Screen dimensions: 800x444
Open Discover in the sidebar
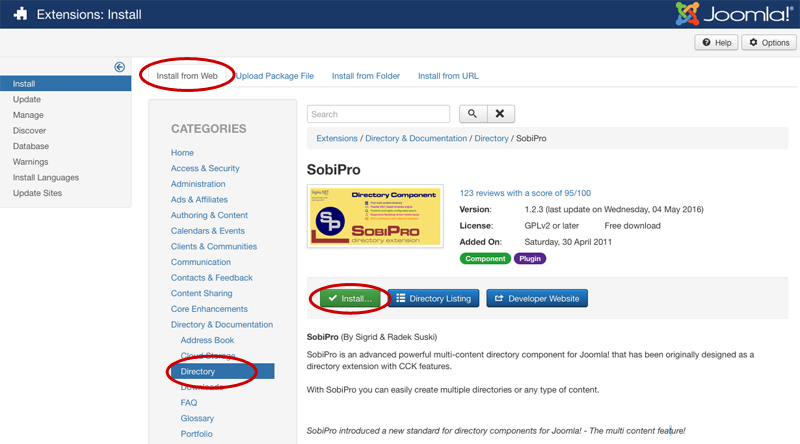(30, 130)
